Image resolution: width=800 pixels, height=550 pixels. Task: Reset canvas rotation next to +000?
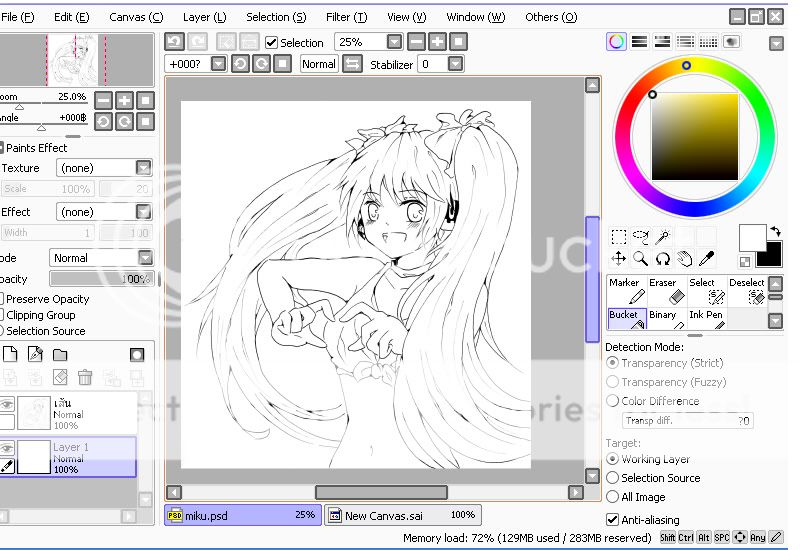click(282, 64)
